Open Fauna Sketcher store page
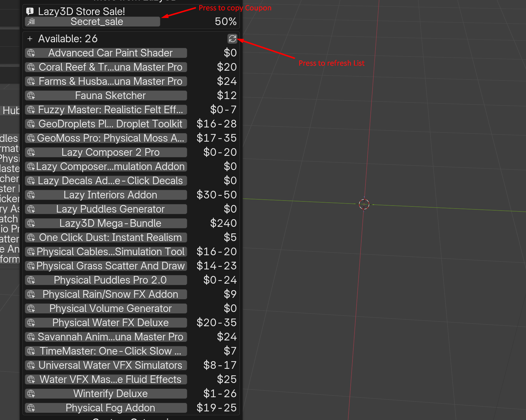The height and width of the screenshot is (420, 526). pyautogui.click(x=106, y=96)
